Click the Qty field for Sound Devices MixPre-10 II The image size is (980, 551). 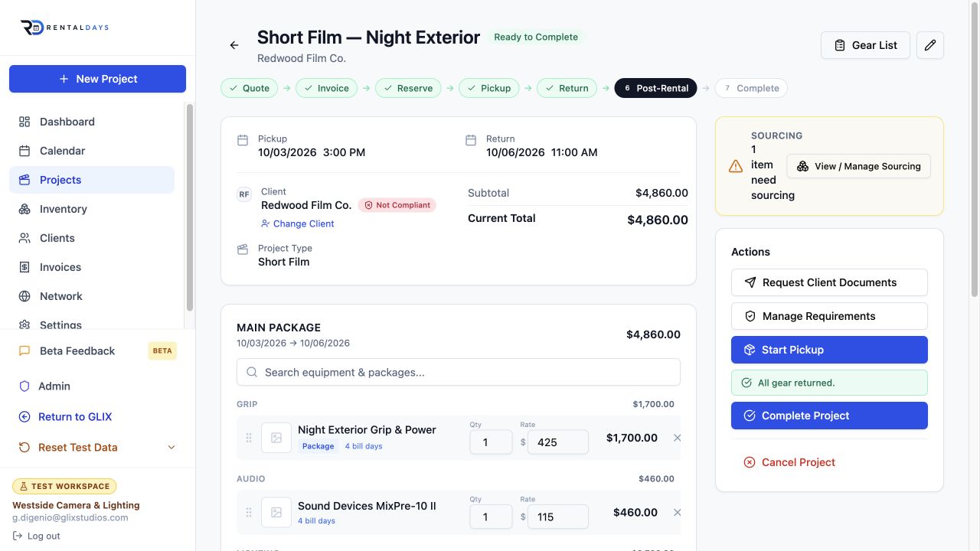(491, 517)
